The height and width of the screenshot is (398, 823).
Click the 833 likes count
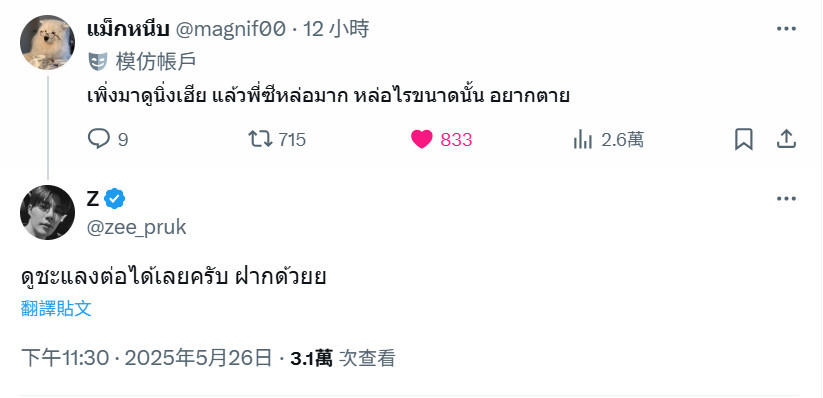(456, 140)
